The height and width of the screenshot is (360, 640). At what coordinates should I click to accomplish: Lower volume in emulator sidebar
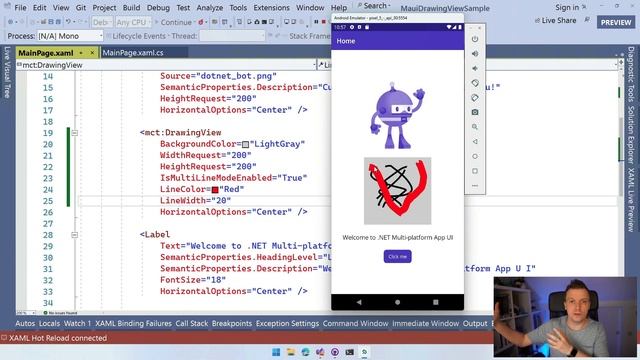pos(475,69)
